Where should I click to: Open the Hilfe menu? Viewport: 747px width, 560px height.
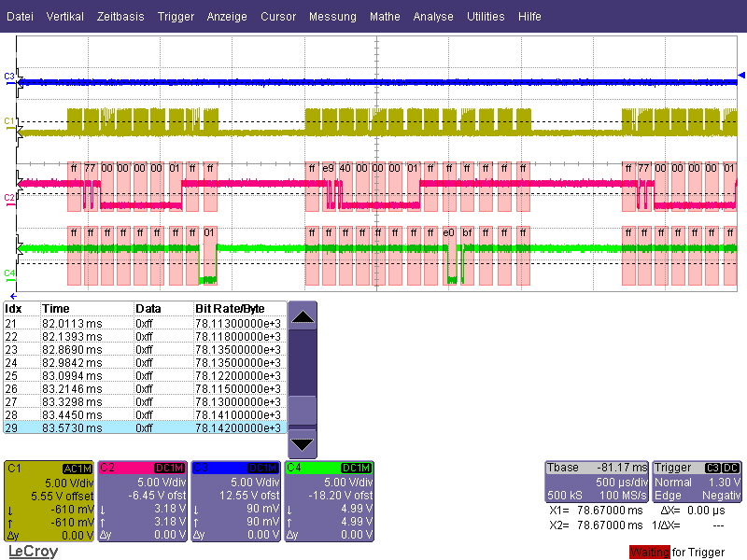[x=529, y=17]
